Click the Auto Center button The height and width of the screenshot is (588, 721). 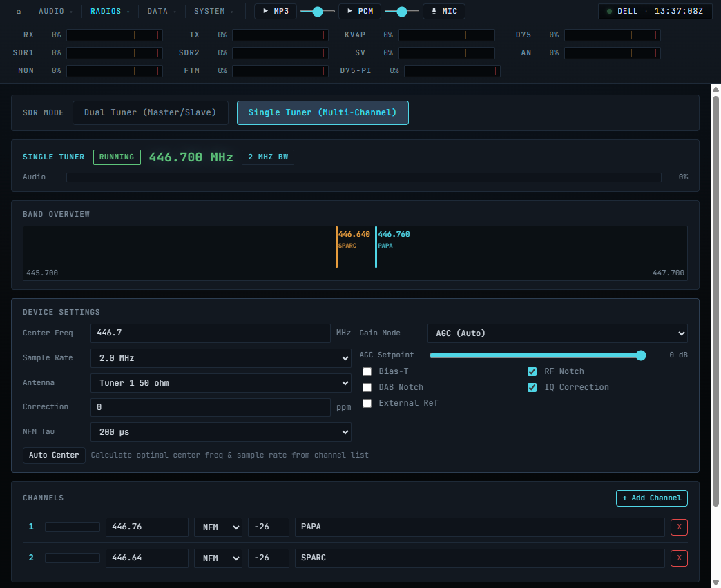(55, 455)
